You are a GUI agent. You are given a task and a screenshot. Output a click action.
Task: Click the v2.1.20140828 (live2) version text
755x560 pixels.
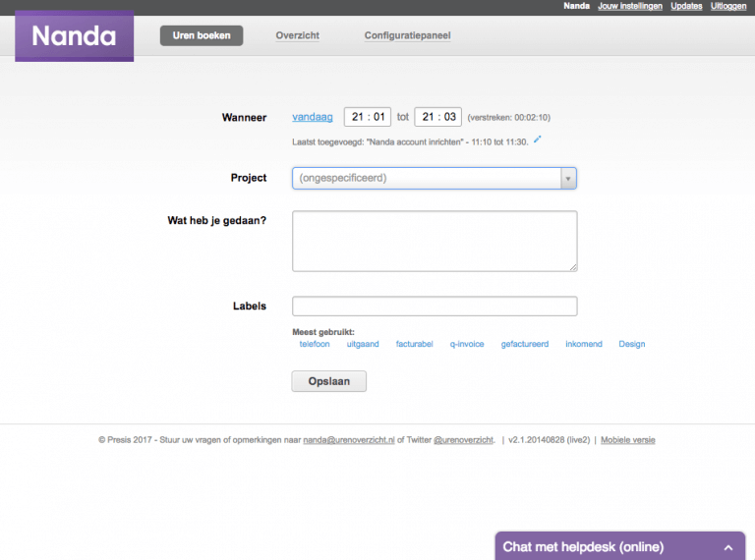549,440
